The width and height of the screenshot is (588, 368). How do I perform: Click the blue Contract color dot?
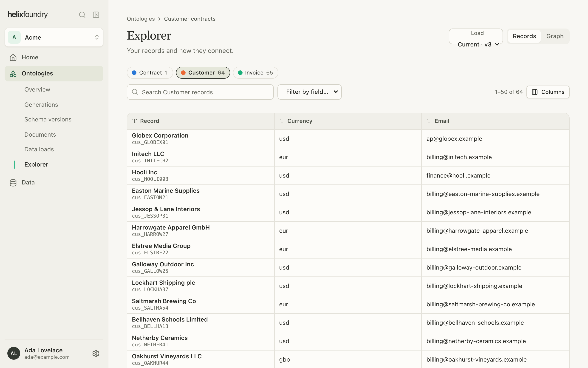pyautogui.click(x=134, y=73)
